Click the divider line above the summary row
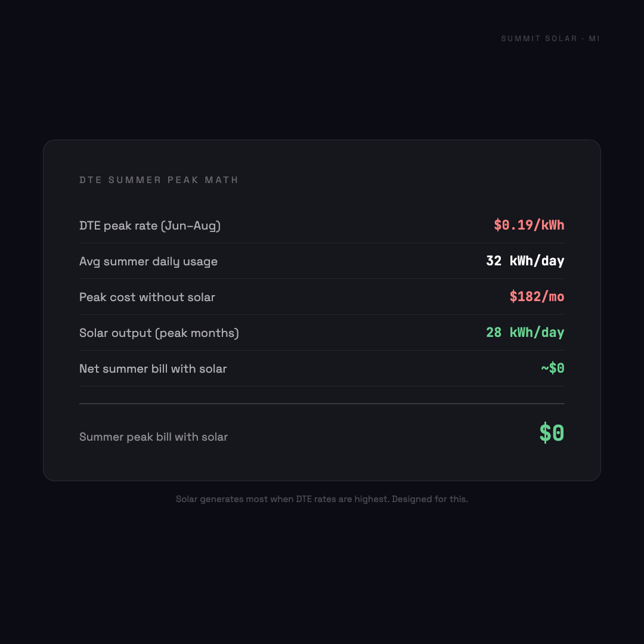Image resolution: width=644 pixels, height=644 pixels. pos(321,404)
